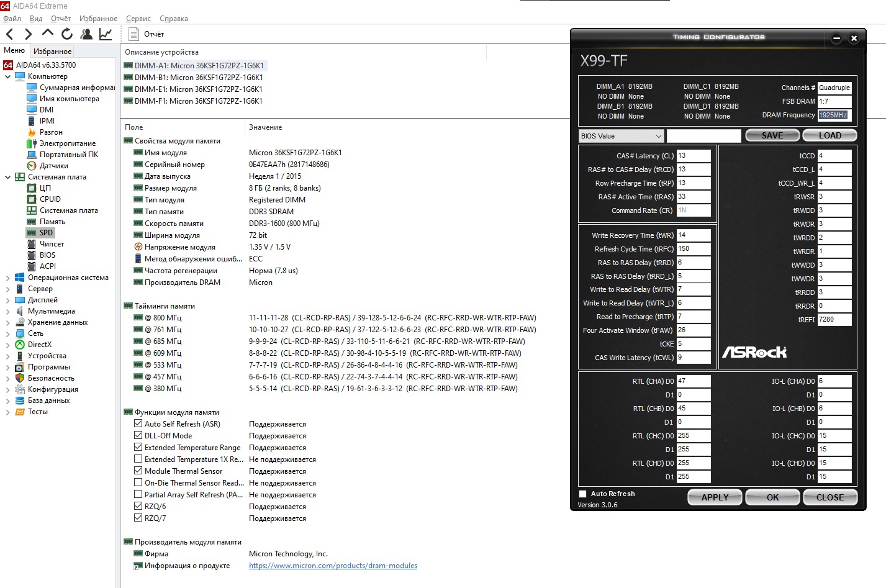Click the Отчёт report toolbar button

click(147, 34)
